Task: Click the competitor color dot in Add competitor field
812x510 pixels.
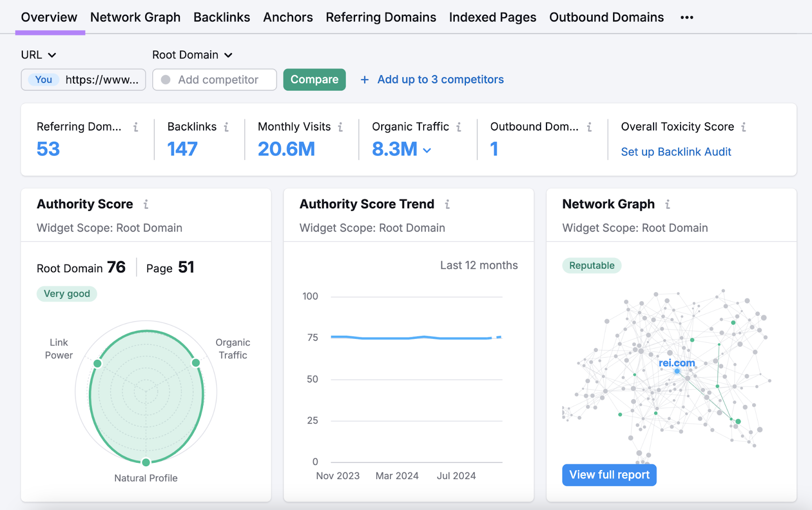Action: click(165, 80)
